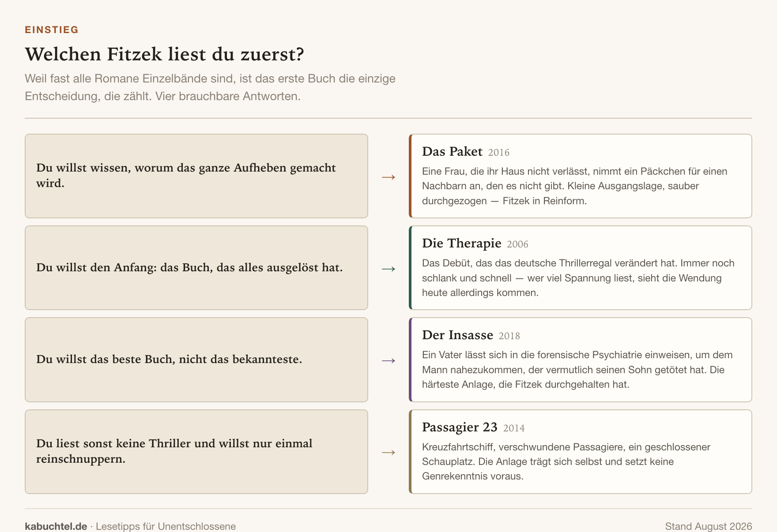
Task: Click the 'Stand August 2026' footer note
Action: pos(709,526)
